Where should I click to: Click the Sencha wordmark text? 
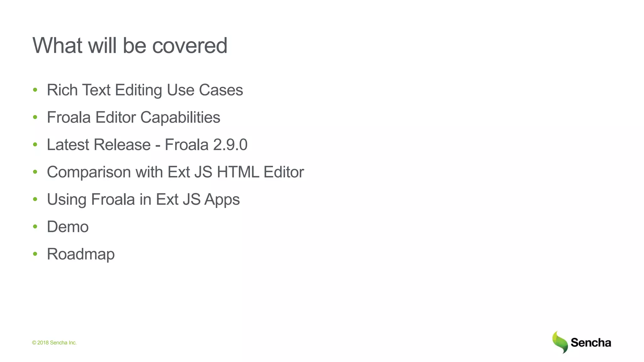591,343
